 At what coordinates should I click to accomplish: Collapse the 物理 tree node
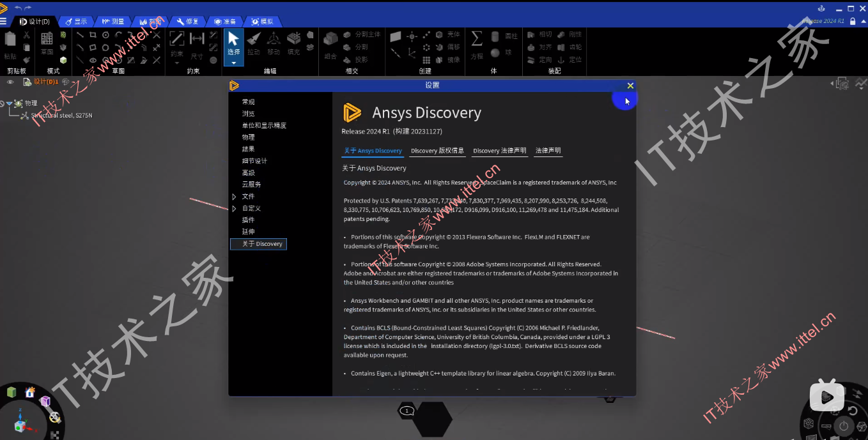point(10,103)
